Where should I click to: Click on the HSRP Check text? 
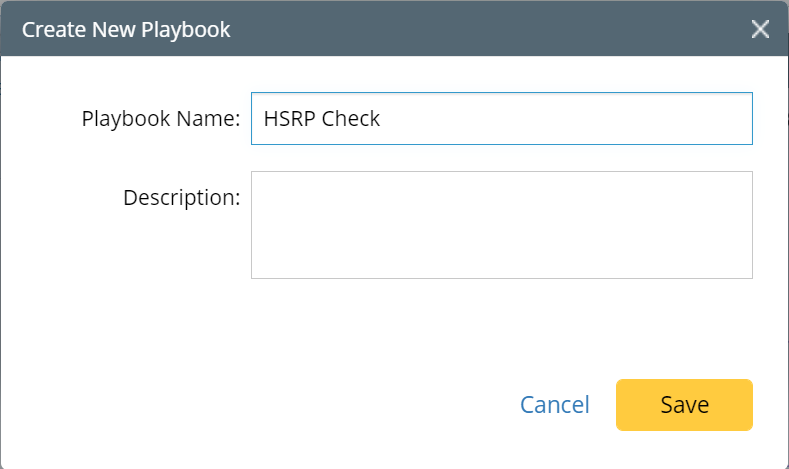pyautogui.click(x=322, y=119)
